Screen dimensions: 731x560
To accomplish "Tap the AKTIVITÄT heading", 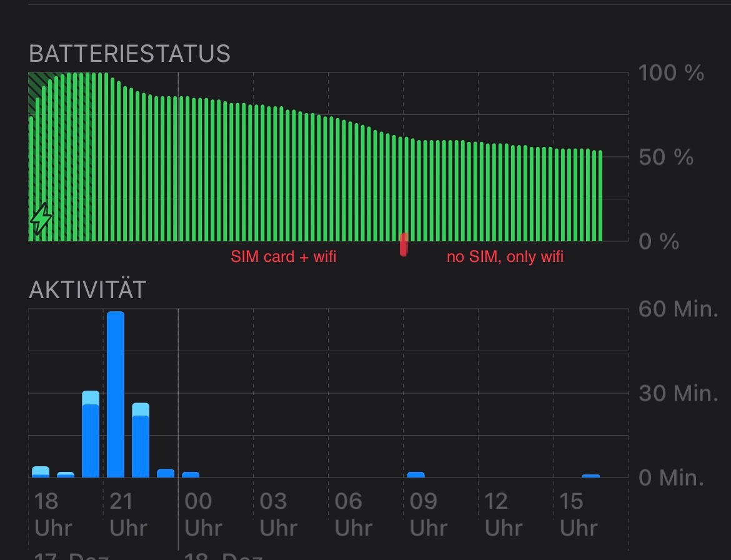I will click(87, 289).
